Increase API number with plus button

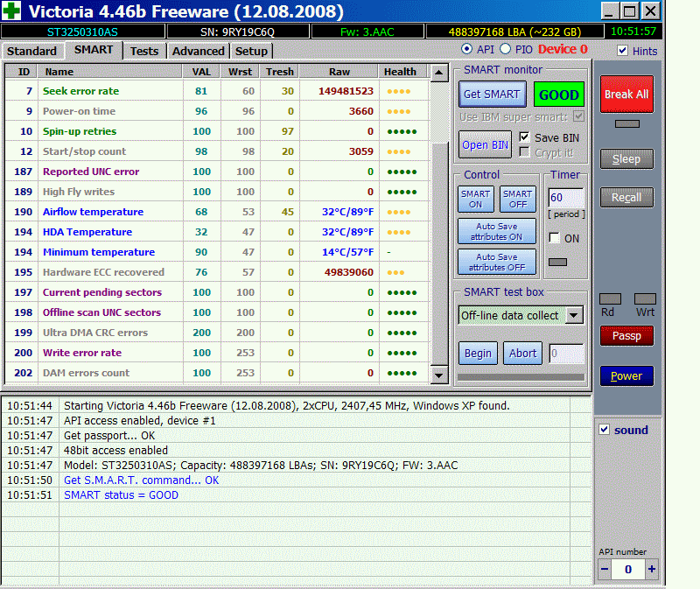pos(651,569)
